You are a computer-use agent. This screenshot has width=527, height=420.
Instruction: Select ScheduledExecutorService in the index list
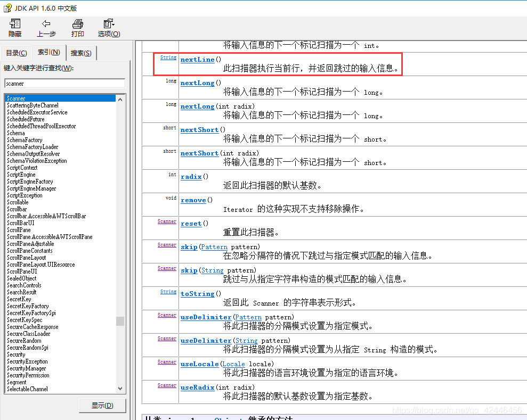[x=37, y=112]
